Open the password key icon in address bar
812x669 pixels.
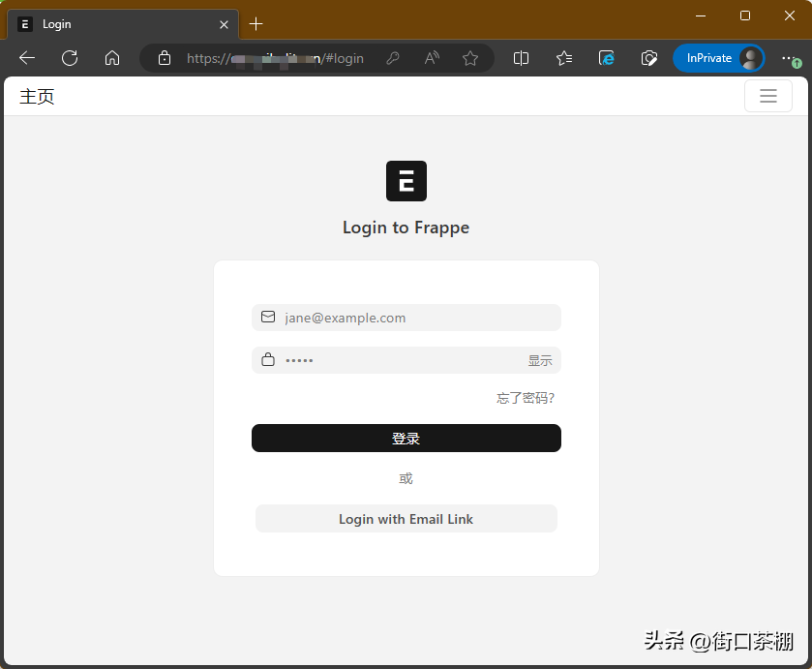coord(393,58)
